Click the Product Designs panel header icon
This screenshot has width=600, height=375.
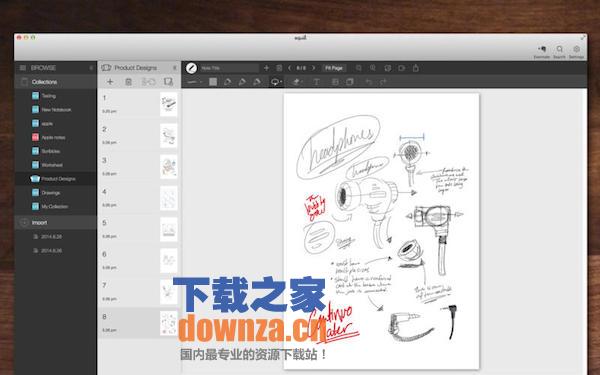pyautogui.click(x=106, y=68)
